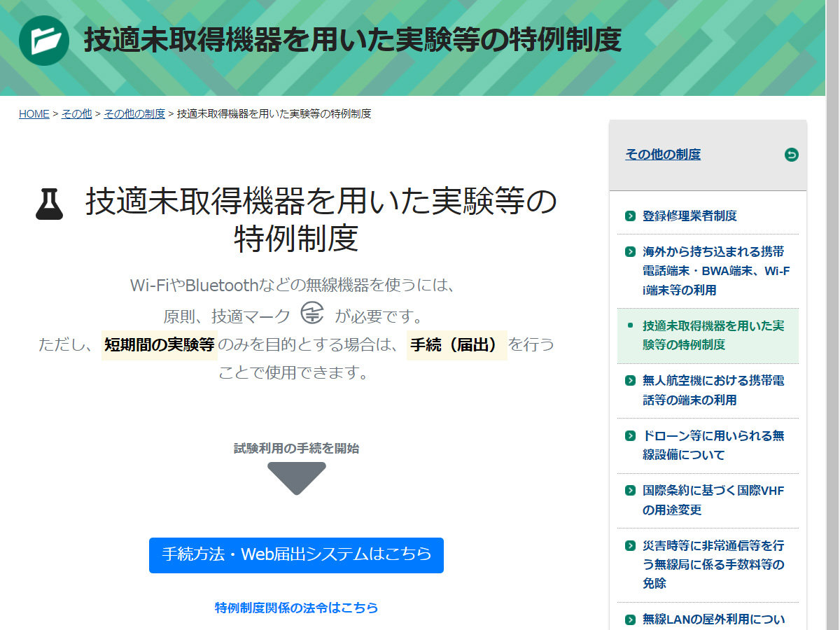This screenshot has height=630, width=840.
Task: Click the banner title 技適未取得機器を用いた実験等の特例制度
Action: (353, 40)
